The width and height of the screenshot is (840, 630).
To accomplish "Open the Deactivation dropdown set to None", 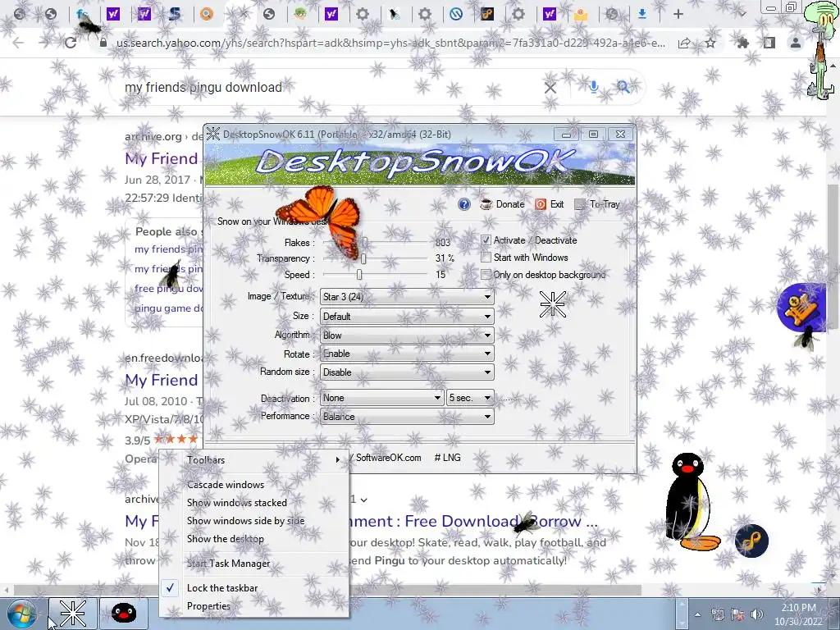I will [382, 398].
